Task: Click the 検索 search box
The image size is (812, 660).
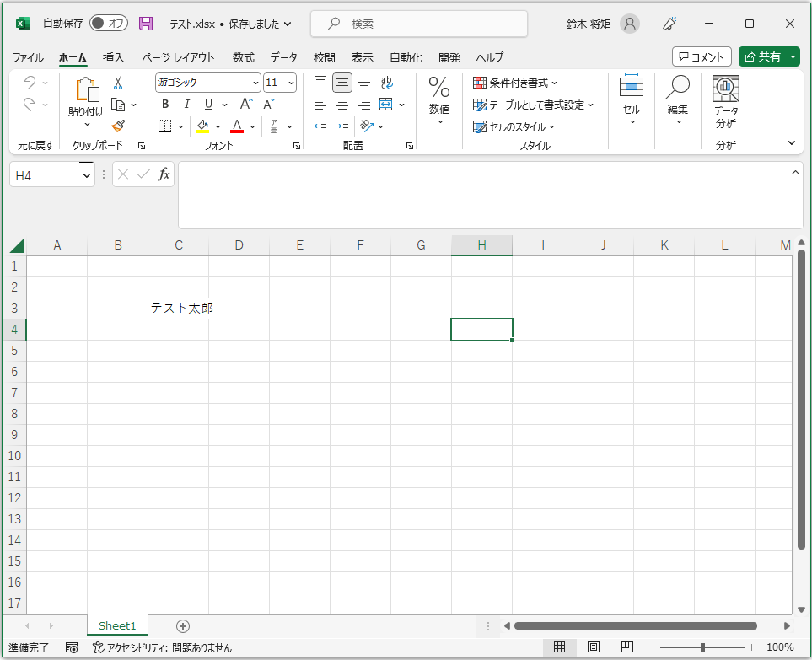Action: [x=419, y=24]
